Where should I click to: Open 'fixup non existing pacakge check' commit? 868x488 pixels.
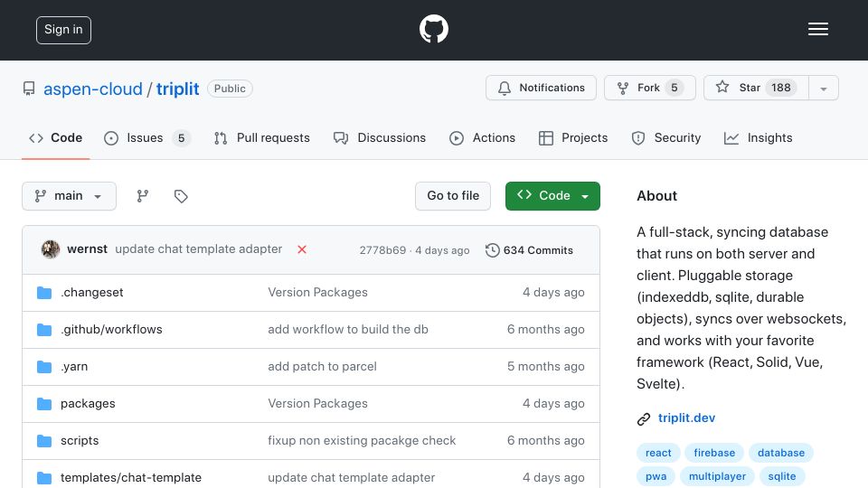(362, 440)
